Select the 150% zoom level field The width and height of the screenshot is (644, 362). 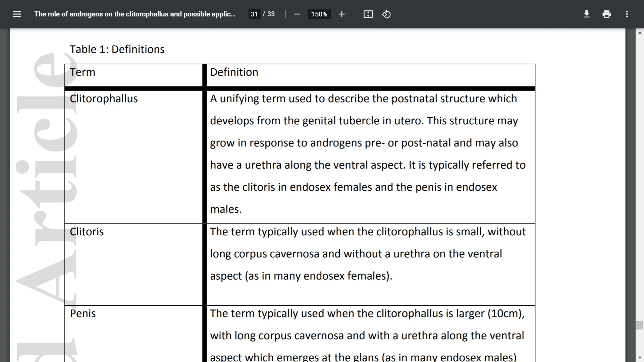(x=319, y=14)
